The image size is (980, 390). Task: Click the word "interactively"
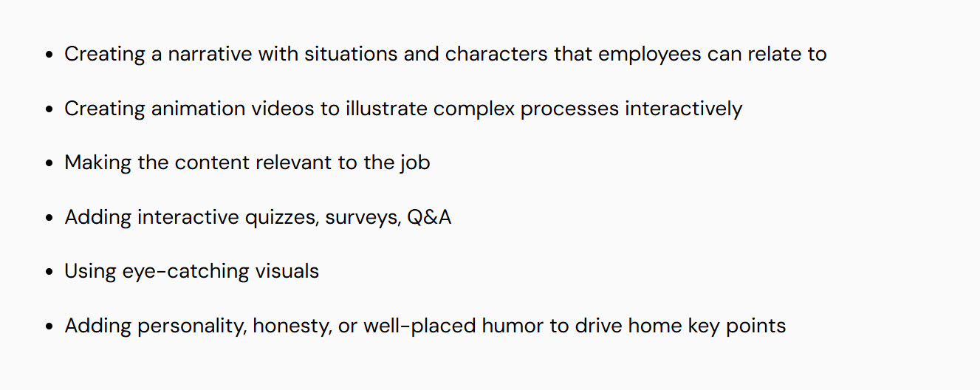tap(684, 109)
